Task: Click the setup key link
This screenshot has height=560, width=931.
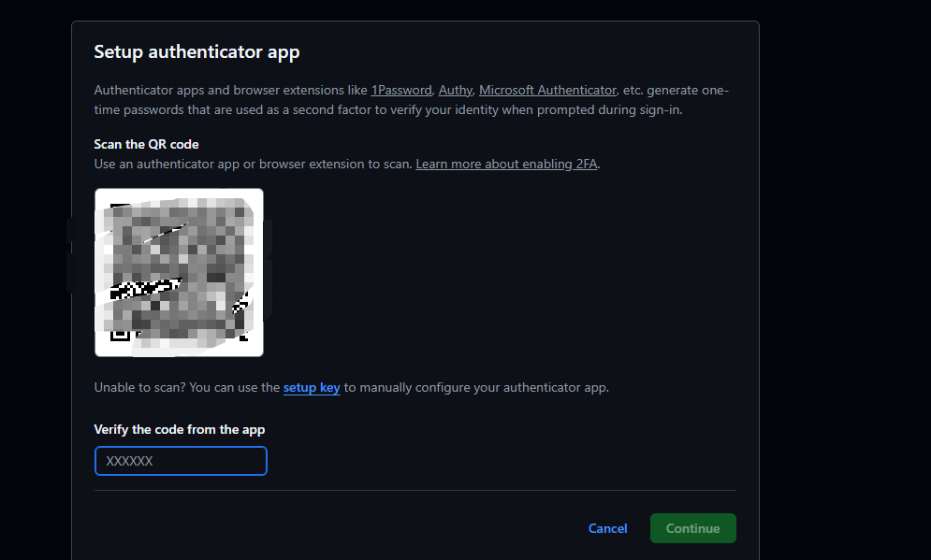Action: tap(312, 387)
